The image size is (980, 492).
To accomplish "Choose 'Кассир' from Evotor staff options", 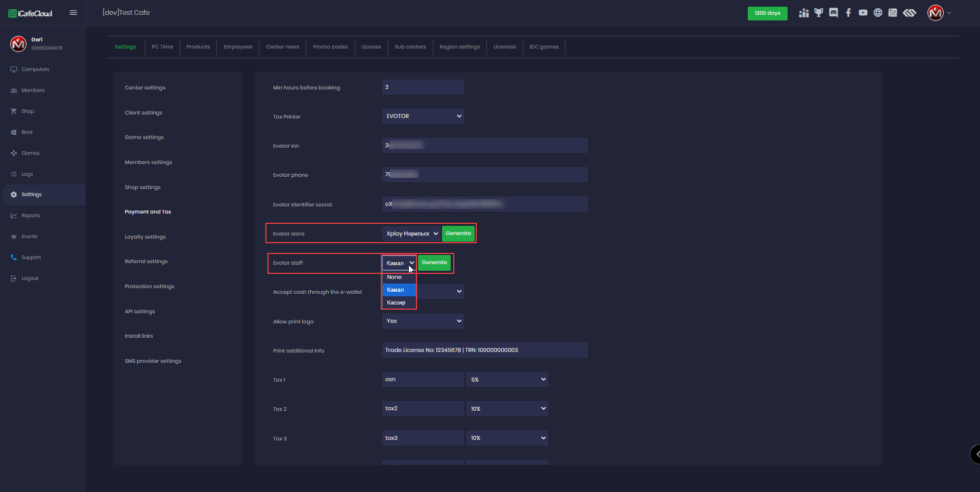I will coord(396,302).
